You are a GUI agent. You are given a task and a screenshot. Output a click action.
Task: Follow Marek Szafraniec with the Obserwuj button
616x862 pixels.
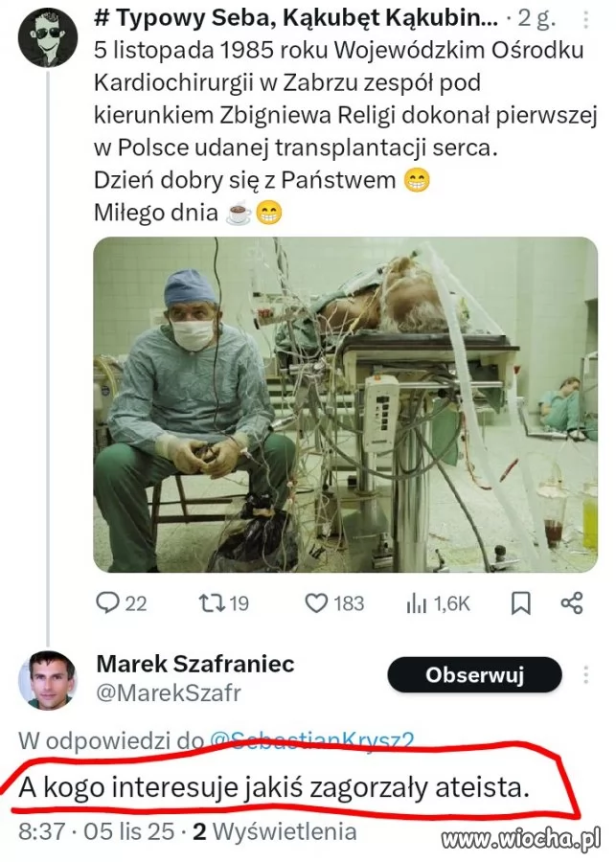coord(474,675)
